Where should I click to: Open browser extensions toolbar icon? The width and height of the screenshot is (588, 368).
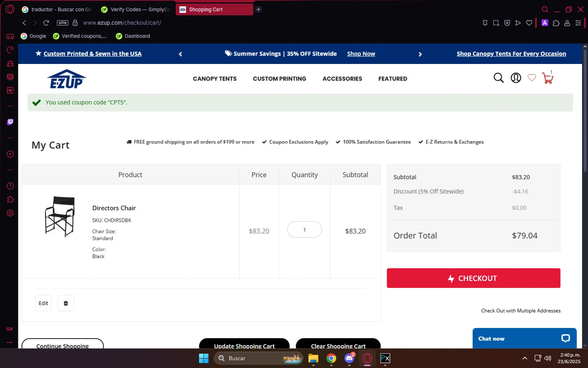pyautogui.click(x=556, y=23)
